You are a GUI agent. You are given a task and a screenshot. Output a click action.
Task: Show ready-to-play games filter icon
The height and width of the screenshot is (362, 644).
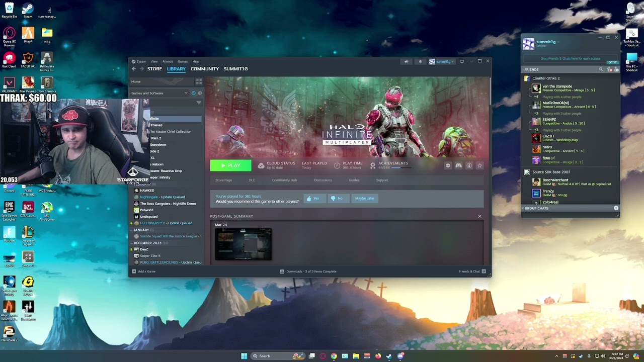tap(200, 93)
